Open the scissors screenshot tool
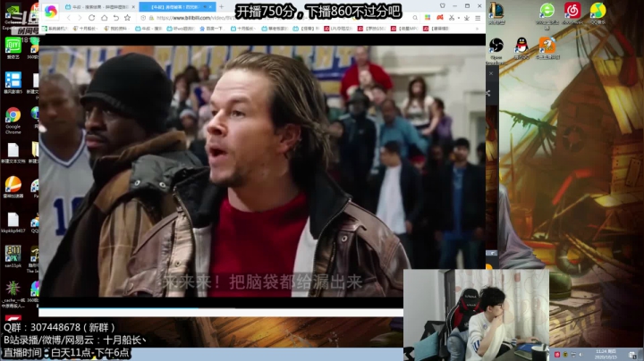Image resolution: width=644 pixels, height=361 pixels. tap(452, 18)
